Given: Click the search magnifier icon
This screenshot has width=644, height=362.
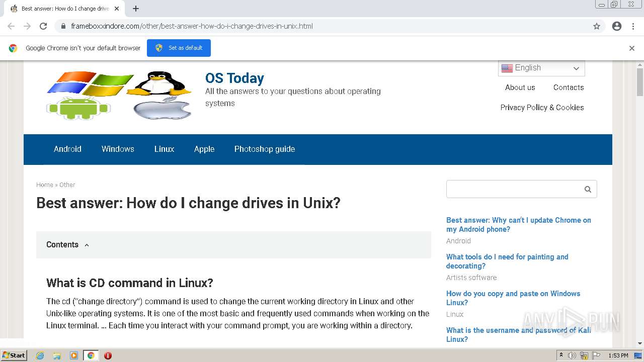Looking at the screenshot, I should point(588,190).
